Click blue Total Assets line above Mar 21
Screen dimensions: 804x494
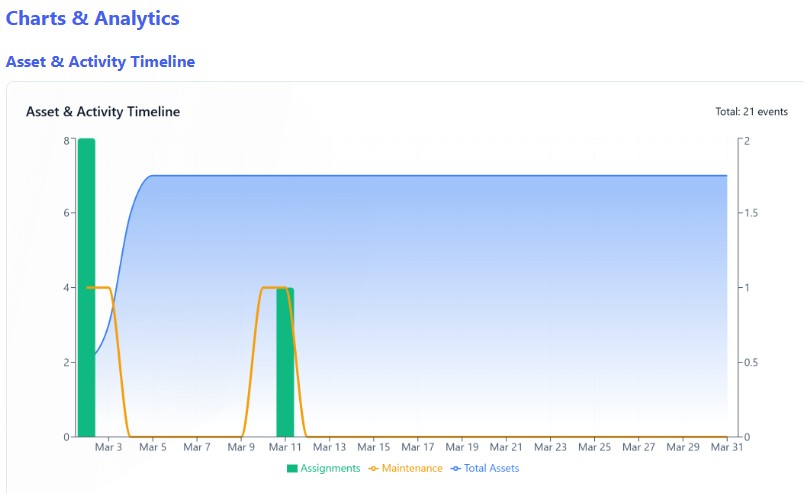pyautogui.click(x=507, y=176)
